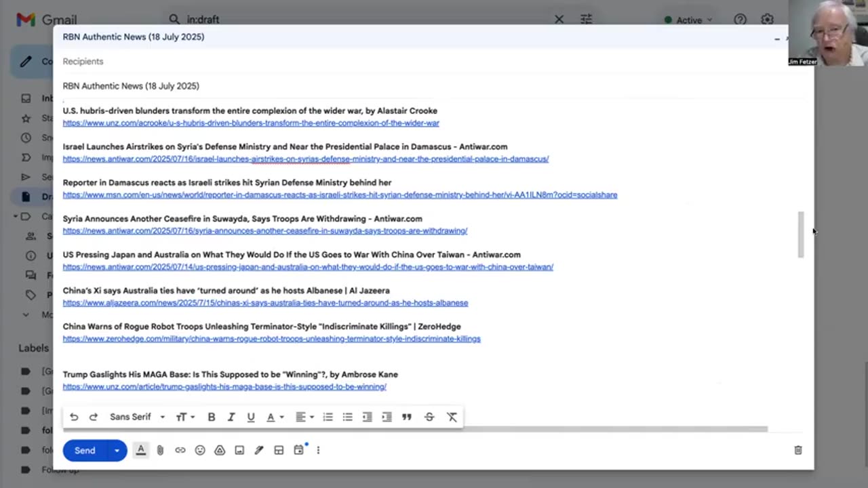The width and height of the screenshot is (868, 488).
Task: Remove formatting from selected text
Action: click(452, 417)
